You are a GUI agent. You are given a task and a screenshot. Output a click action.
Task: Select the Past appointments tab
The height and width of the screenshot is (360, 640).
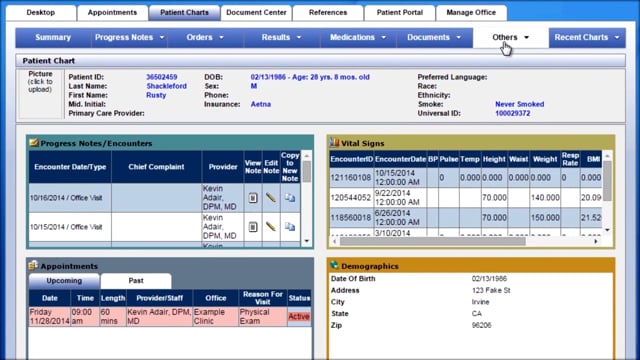136,281
